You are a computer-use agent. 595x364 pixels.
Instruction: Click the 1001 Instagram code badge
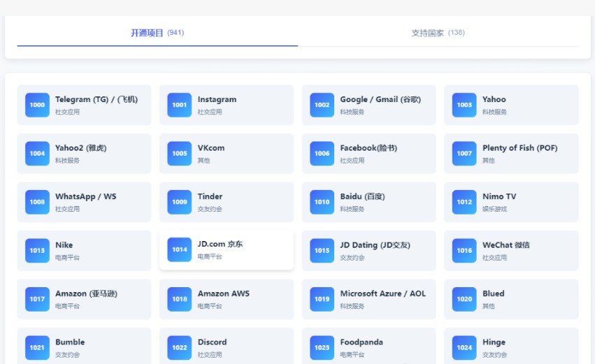pos(180,105)
